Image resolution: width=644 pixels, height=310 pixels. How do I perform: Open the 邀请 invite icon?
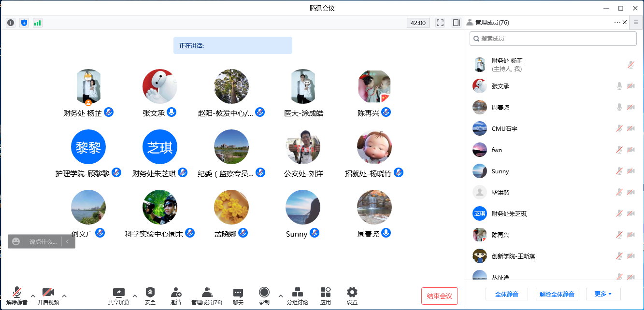[x=176, y=296]
